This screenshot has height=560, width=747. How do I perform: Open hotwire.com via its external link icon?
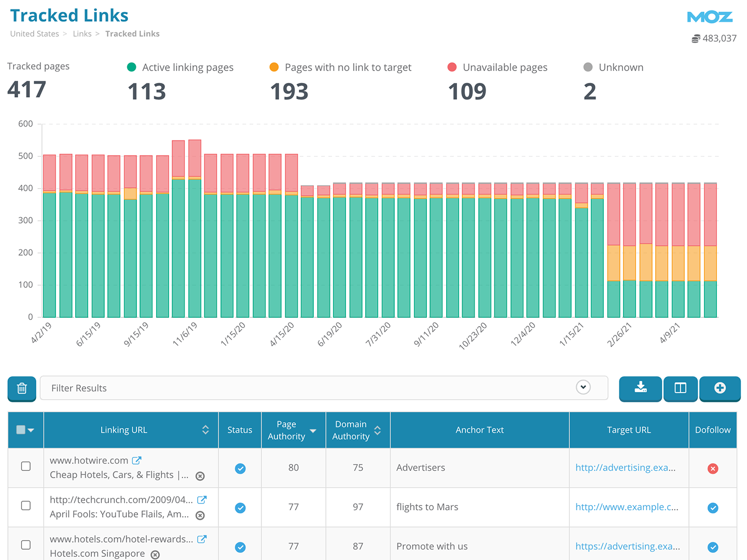pos(136,459)
